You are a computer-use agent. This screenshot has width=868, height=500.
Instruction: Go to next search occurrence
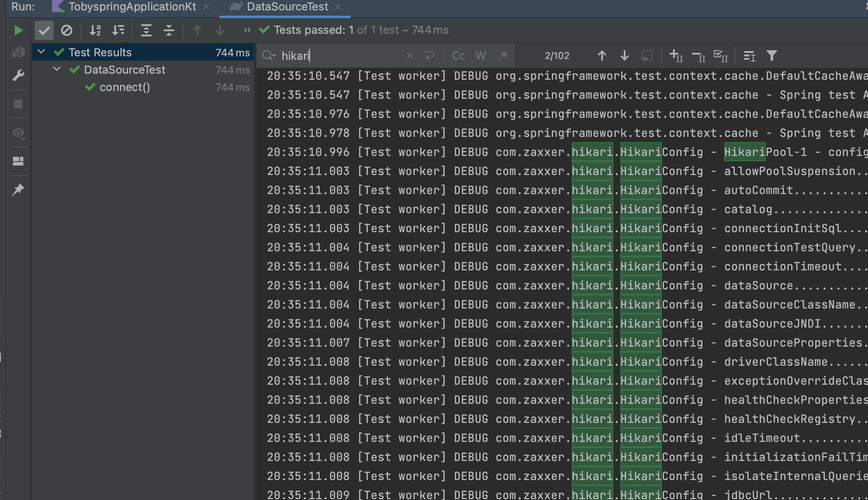point(624,55)
